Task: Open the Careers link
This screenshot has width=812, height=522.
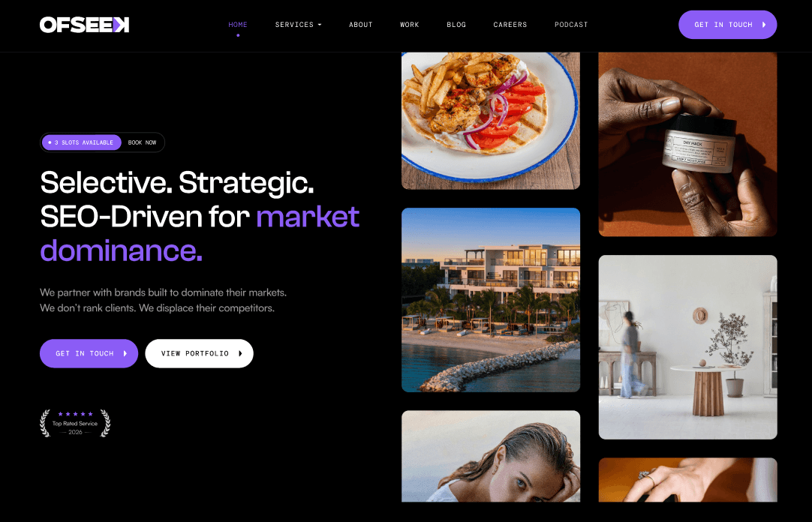Action: tap(510, 24)
